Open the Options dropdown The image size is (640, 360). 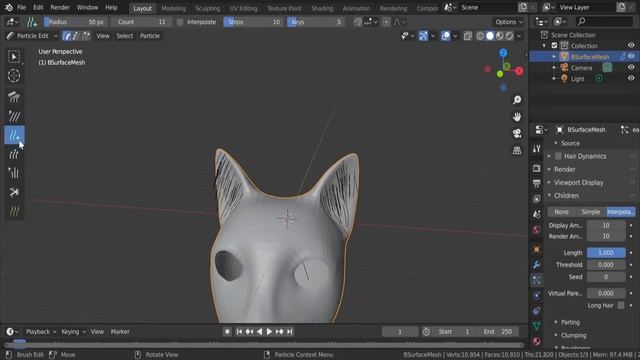509,22
